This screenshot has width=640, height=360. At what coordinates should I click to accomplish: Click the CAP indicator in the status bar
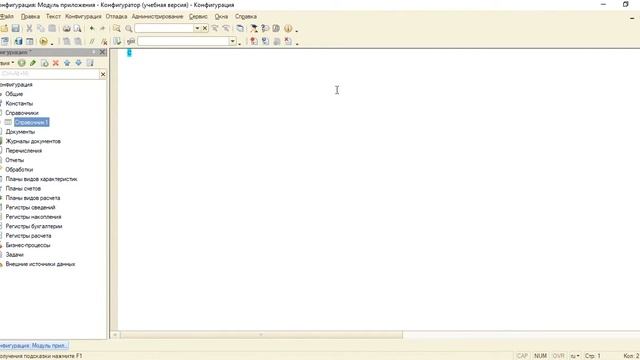pos(522,356)
